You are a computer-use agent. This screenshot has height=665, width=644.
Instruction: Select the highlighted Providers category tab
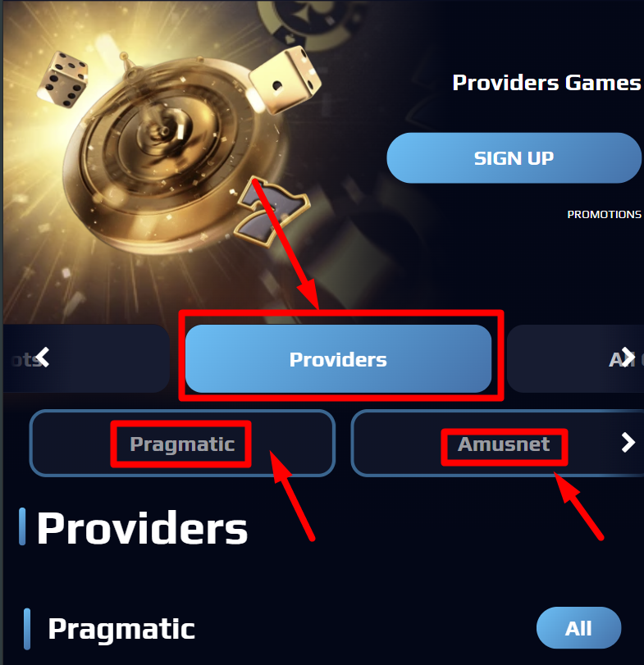click(339, 359)
